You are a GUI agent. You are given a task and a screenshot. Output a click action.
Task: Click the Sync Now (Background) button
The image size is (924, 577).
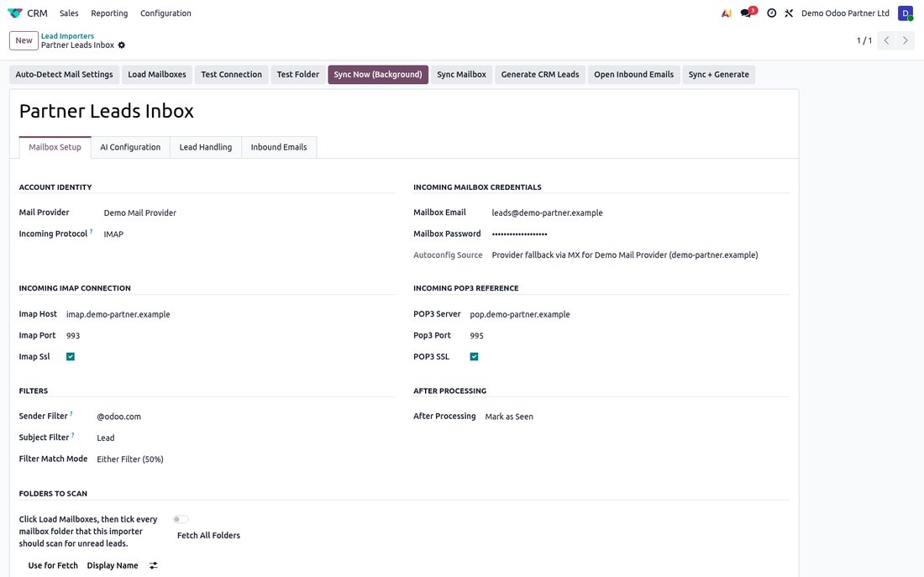pos(378,75)
